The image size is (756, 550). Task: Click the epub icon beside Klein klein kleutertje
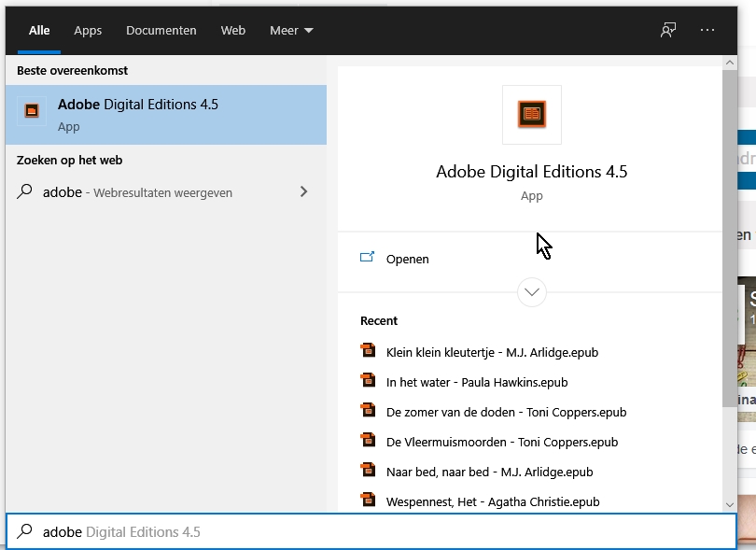tap(368, 351)
